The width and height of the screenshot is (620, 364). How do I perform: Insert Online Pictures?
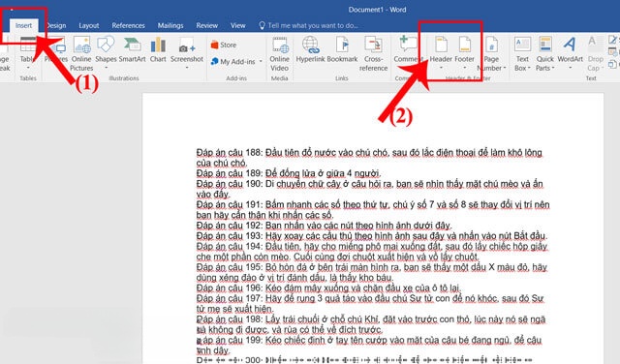click(81, 53)
